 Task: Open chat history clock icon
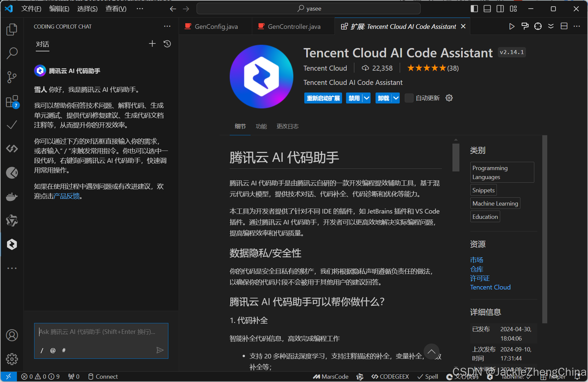coord(167,44)
